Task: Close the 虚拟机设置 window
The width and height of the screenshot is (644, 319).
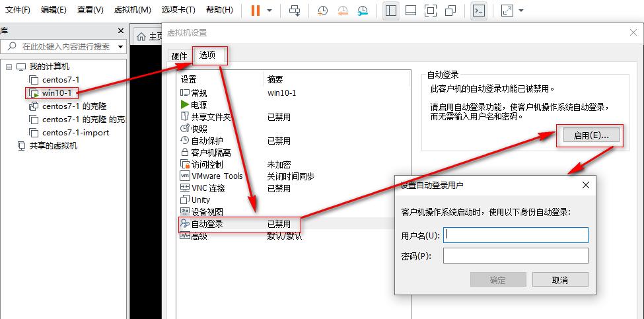Action: click(633, 32)
